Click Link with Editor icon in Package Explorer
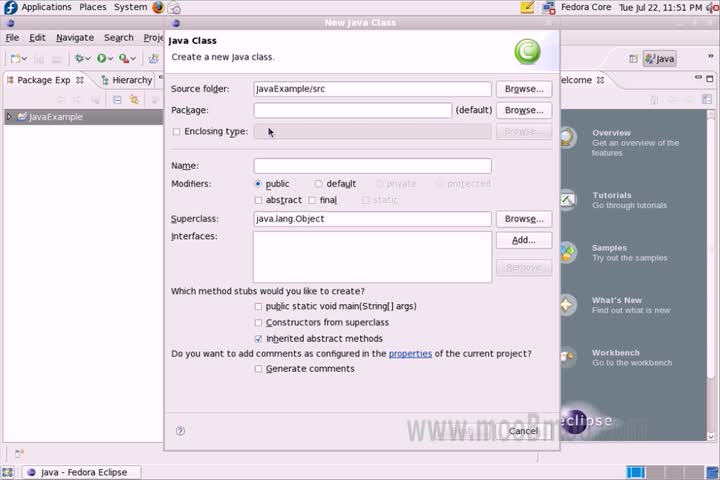 pyautogui.click(x=134, y=100)
